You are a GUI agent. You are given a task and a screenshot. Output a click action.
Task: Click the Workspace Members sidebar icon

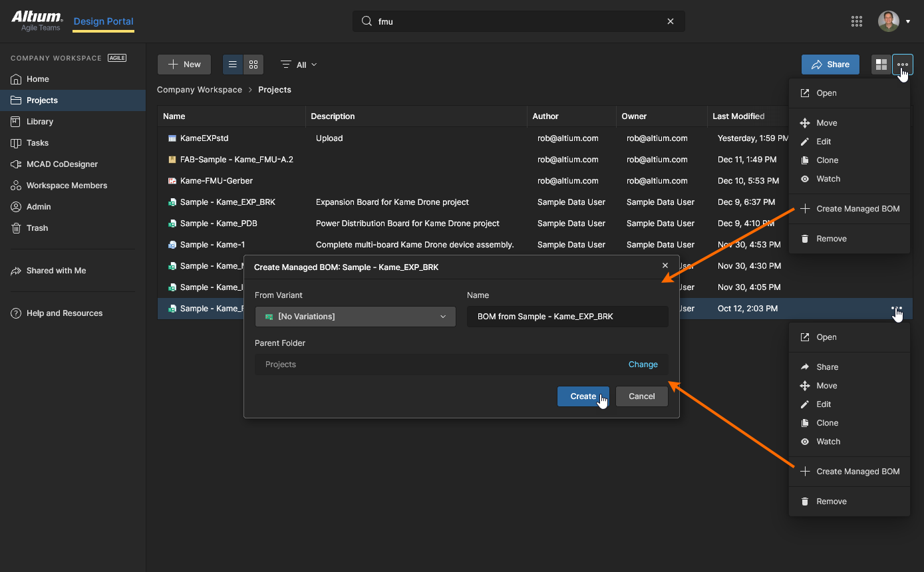[17, 186]
